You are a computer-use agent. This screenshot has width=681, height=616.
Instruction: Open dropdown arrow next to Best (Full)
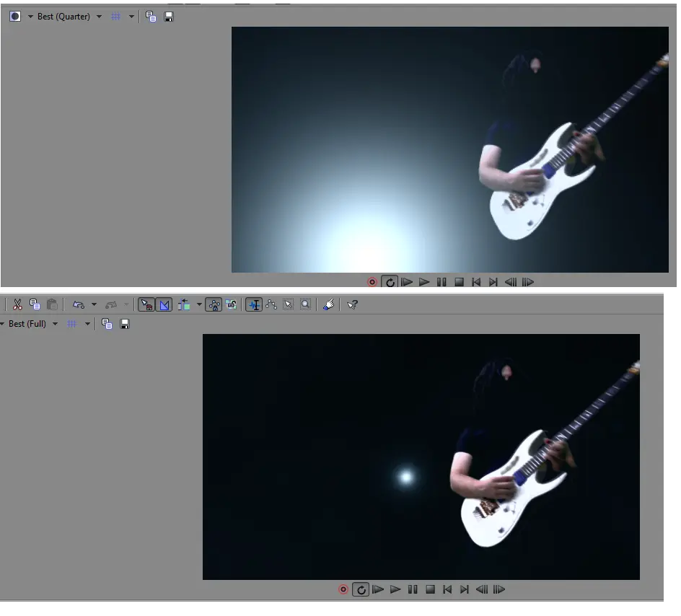[x=55, y=324]
